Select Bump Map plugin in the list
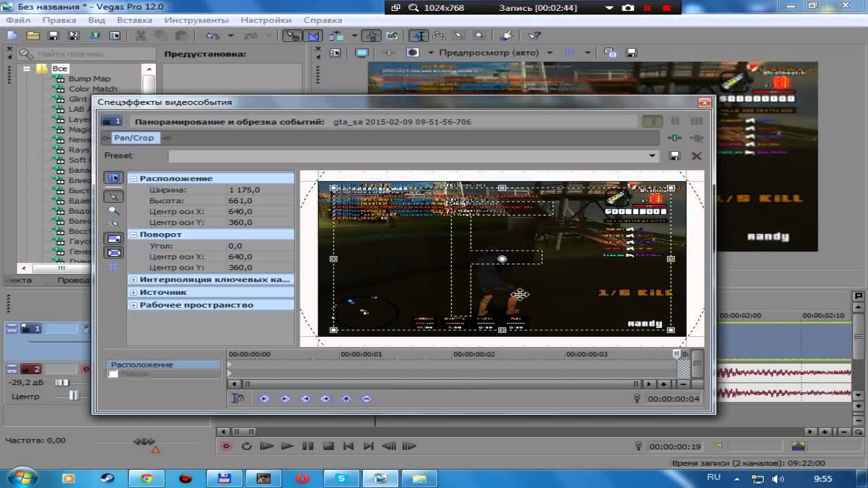The height and width of the screenshot is (488, 868). 89,79
